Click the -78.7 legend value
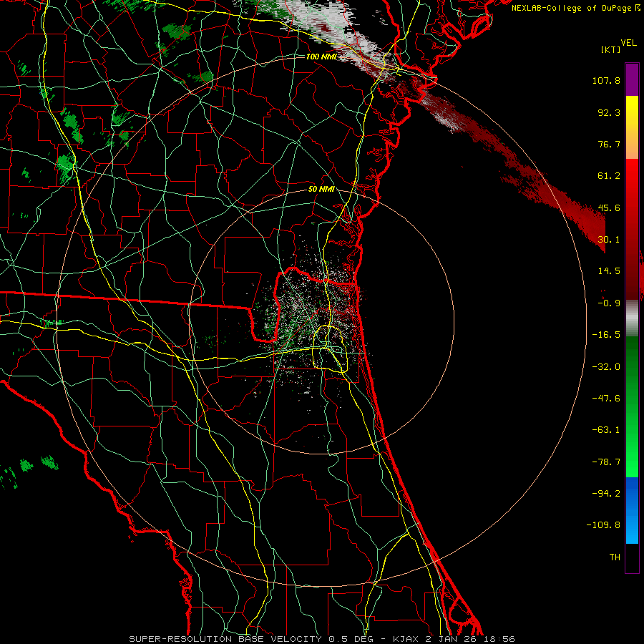 pos(606,462)
